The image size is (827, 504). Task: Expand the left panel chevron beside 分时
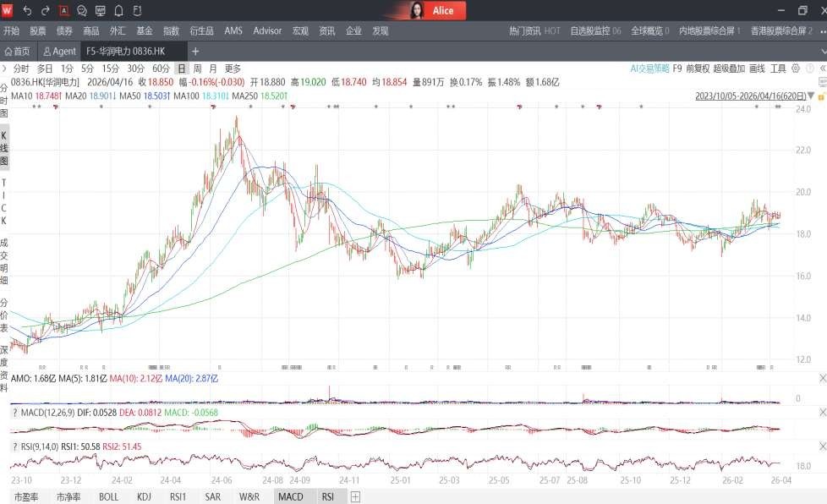point(5,68)
